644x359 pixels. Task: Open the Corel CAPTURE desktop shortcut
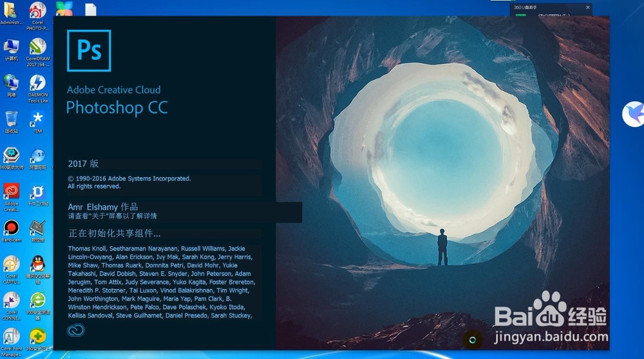pos(11,270)
